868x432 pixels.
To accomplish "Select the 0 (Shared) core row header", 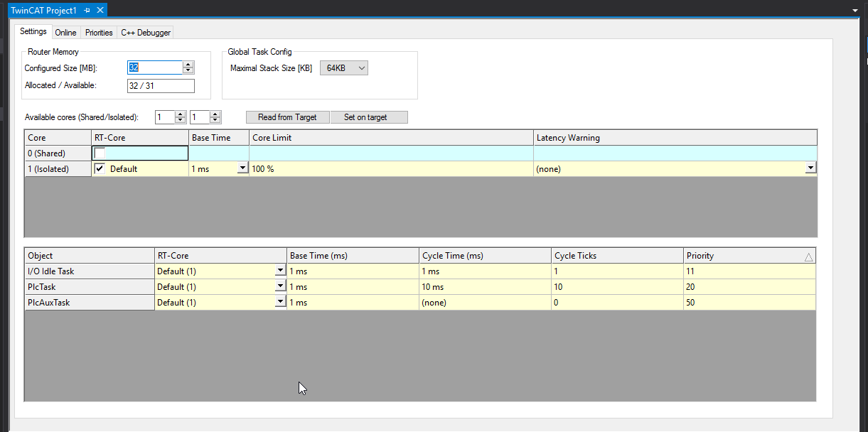I will click(58, 153).
